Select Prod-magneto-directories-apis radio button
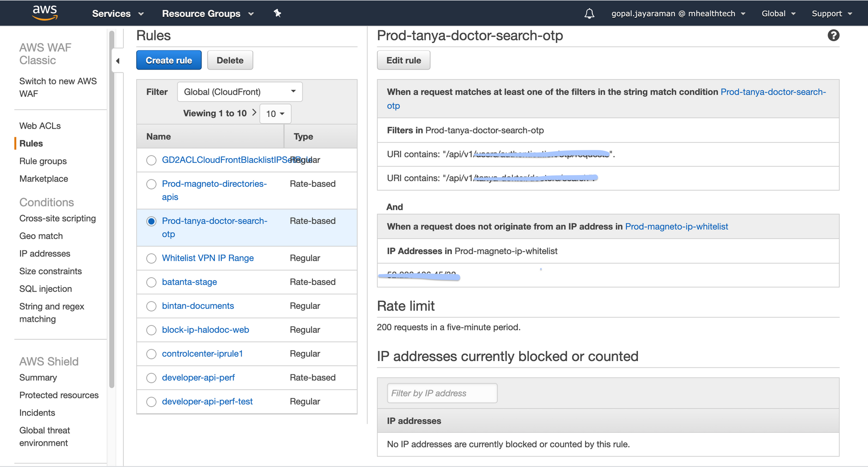Image resolution: width=868 pixels, height=467 pixels. (x=151, y=184)
